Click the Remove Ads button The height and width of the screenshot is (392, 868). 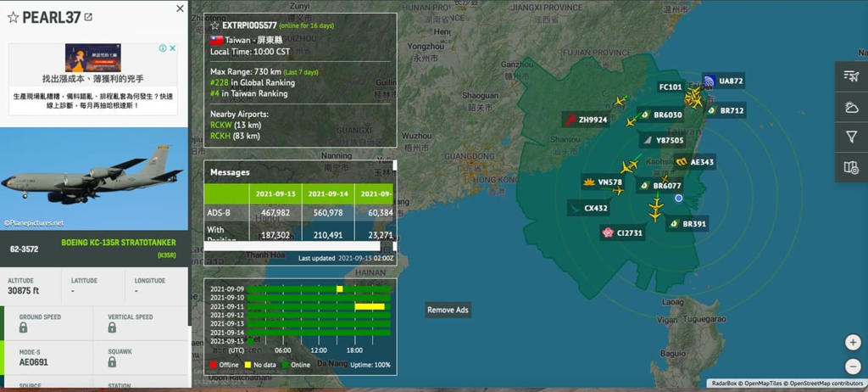(x=448, y=310)
